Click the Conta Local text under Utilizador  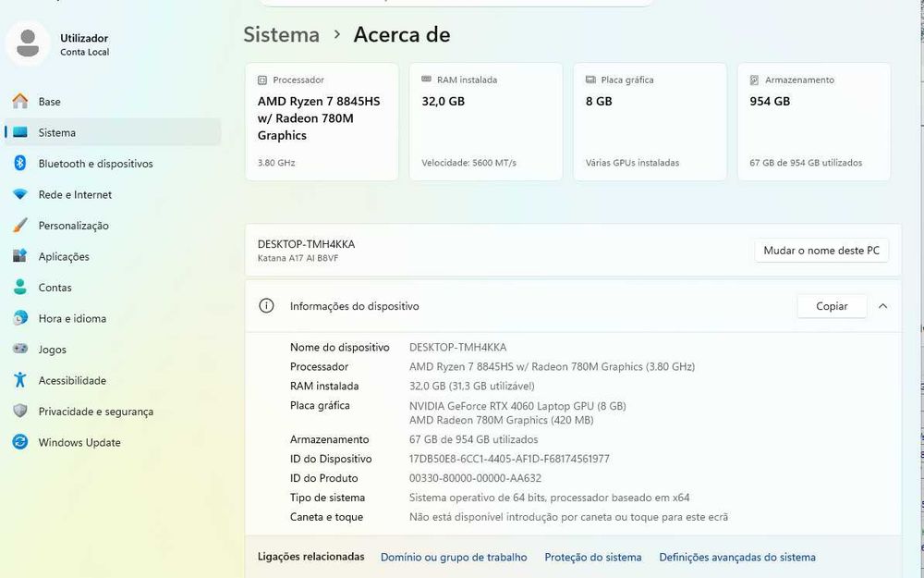[x=85, y=52]
